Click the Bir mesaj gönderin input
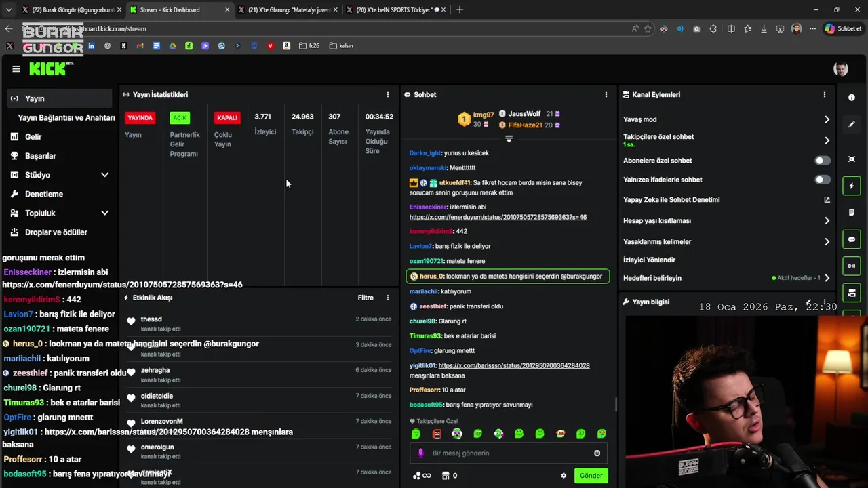Image resolution: width=868 pixels, height=488 pixels. tap(509, 453)
